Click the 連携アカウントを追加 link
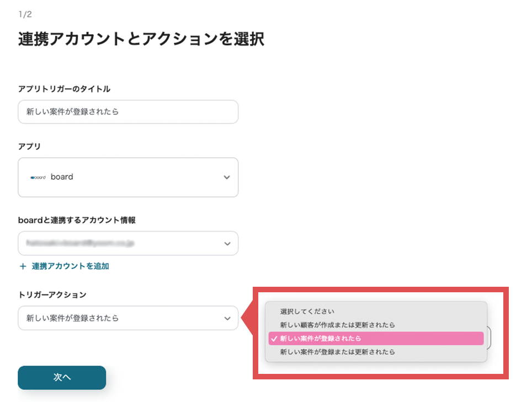This screenshot has height=402, width=532. click(x=70, y=266)
